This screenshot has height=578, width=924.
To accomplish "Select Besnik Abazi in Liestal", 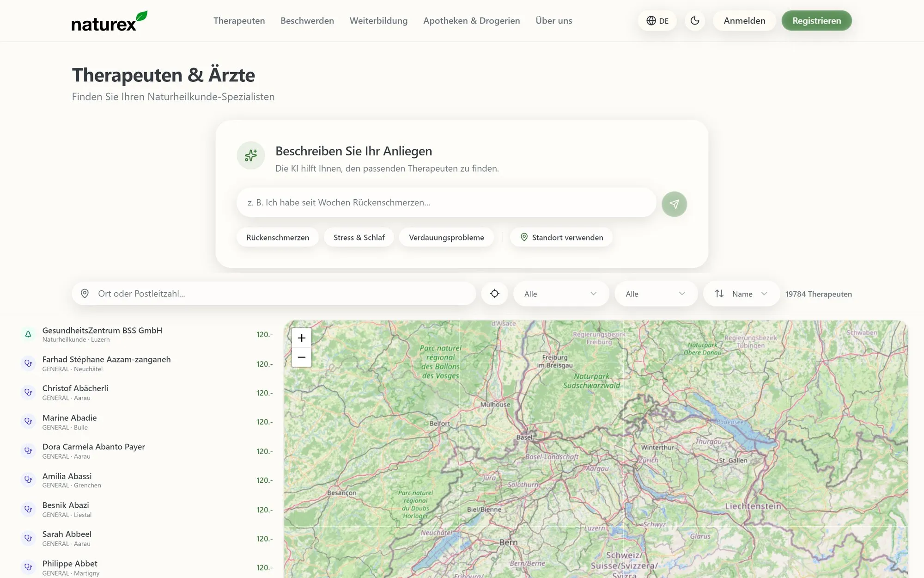I will click(148, 509).
